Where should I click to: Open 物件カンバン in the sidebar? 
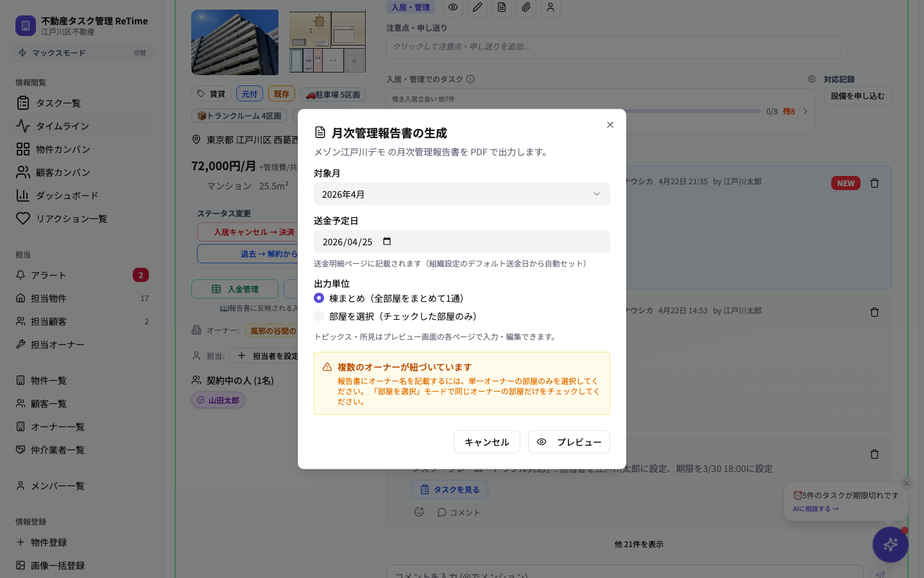(x=81, y=149)
